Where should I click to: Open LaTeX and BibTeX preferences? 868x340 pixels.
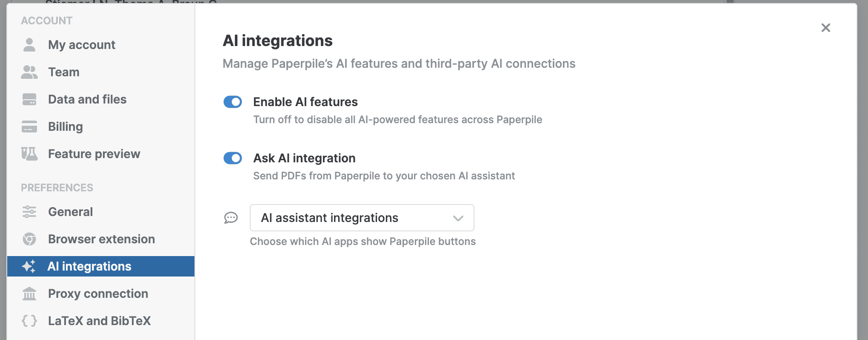click(x=101, y=321)
